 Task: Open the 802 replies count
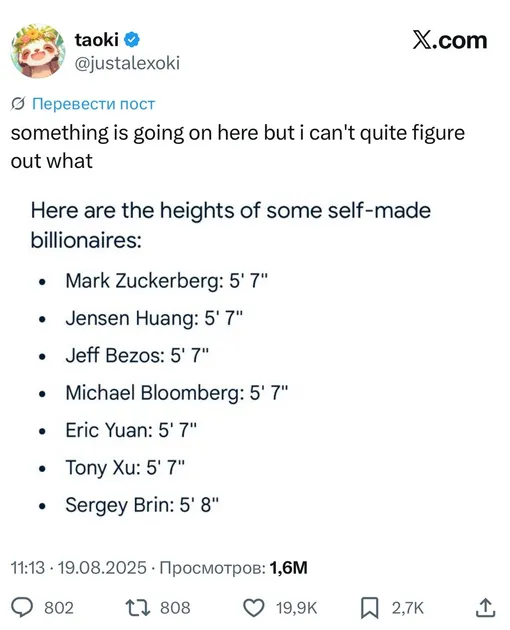click(59, 608)
